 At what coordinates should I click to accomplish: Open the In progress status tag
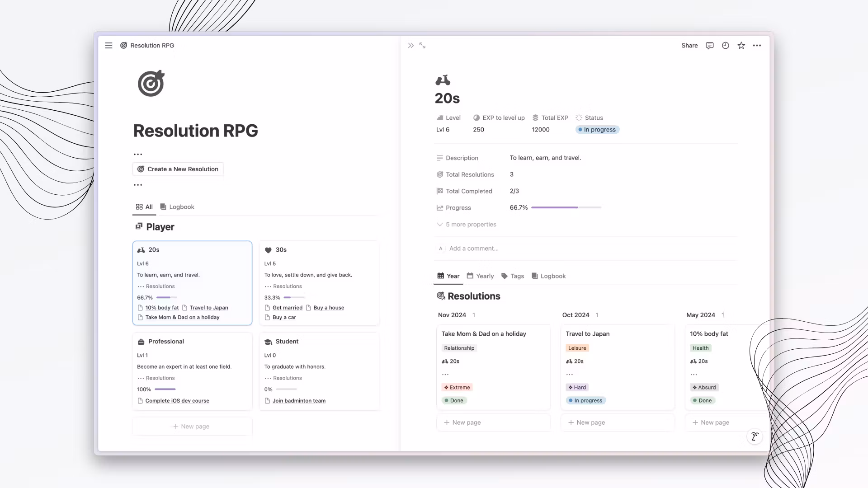597,130
